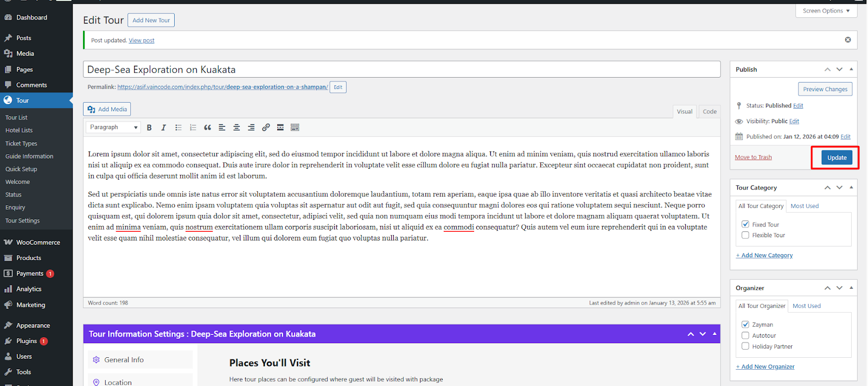Screen dimensions: 868x386
Task: Click the blue Update button
Action: click(x=837, y=157)
